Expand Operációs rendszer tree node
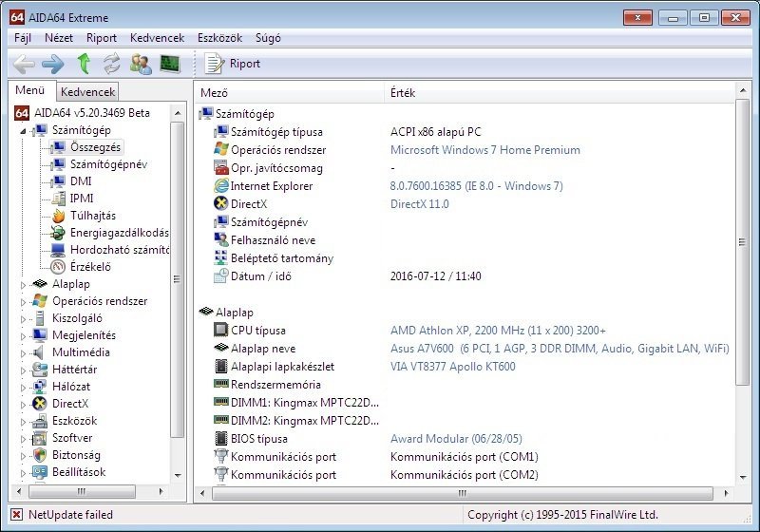Image resolution: width=760 pixels, height=532 pixels. coord(23,302)
